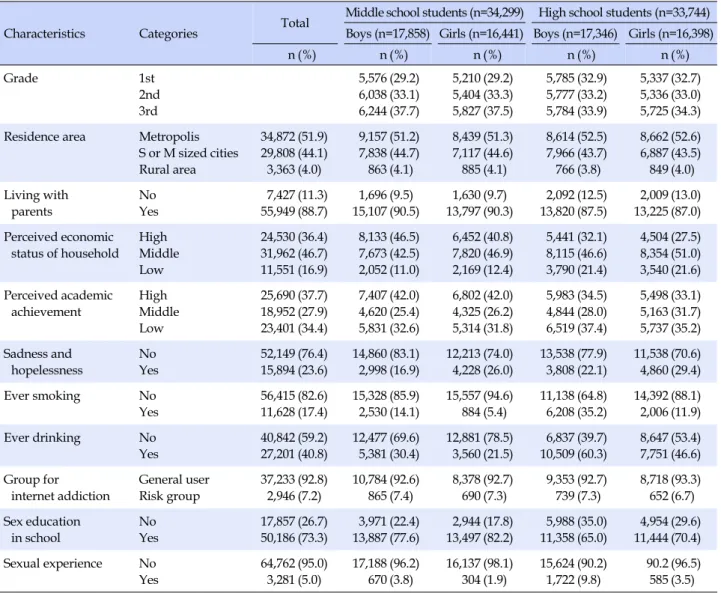Select 'Living with parents' label

pyautogui.click(x=35, y=203)
